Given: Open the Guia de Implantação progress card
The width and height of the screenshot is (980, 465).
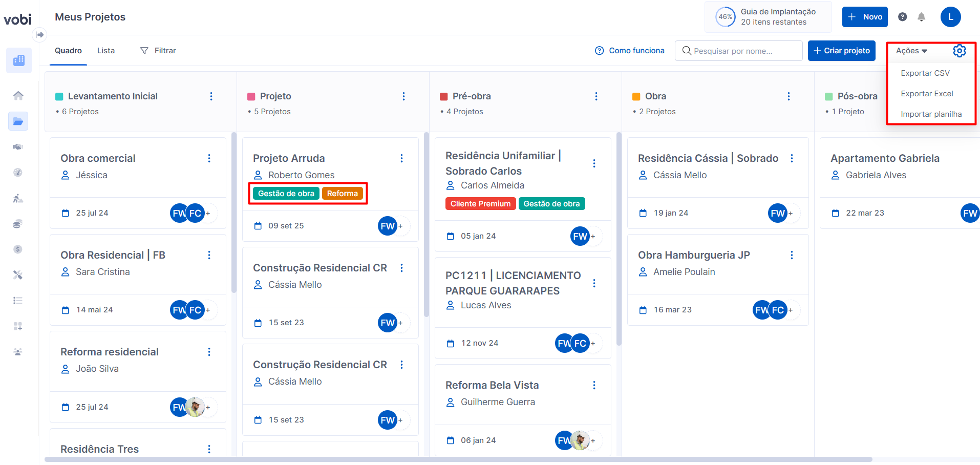Looking at the screenshot, I should pos(768,17).
